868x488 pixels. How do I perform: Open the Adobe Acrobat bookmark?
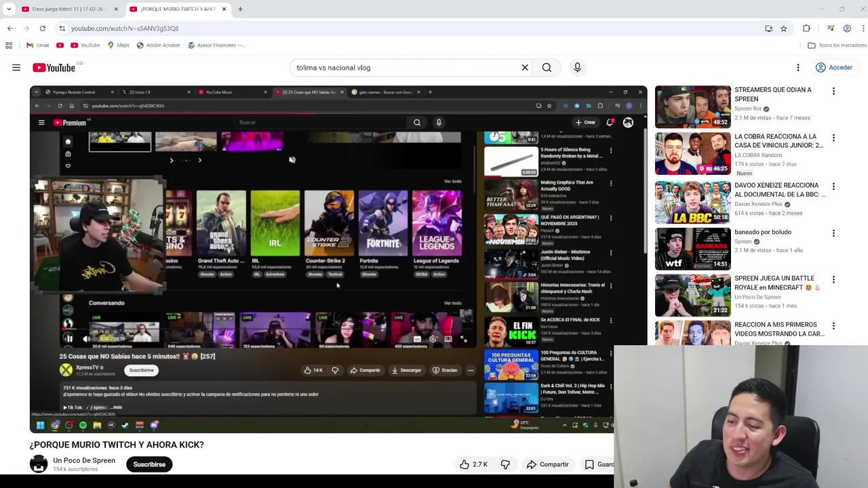[158, 45]
